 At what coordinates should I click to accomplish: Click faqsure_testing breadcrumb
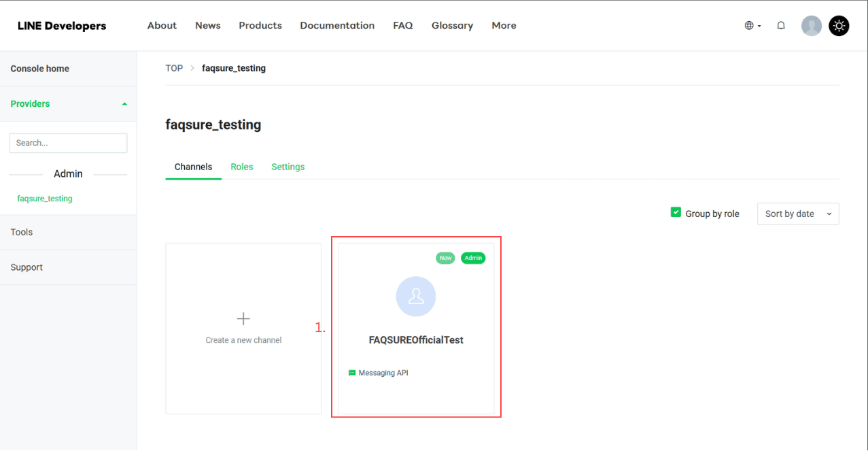(x=234, y=68)
